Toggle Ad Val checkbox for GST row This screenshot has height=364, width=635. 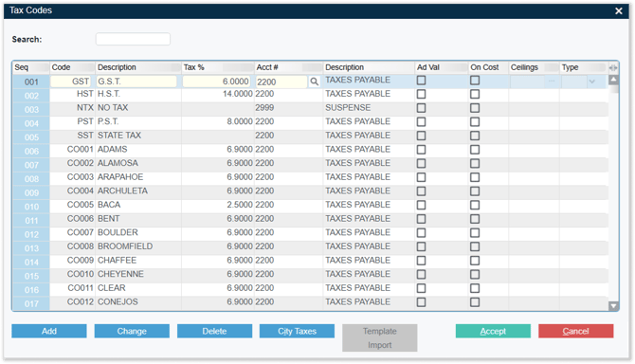click(421, 81)
